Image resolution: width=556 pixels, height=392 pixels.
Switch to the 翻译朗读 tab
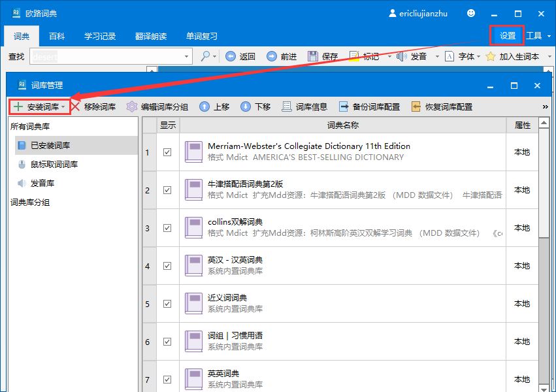tap(151, 36)
